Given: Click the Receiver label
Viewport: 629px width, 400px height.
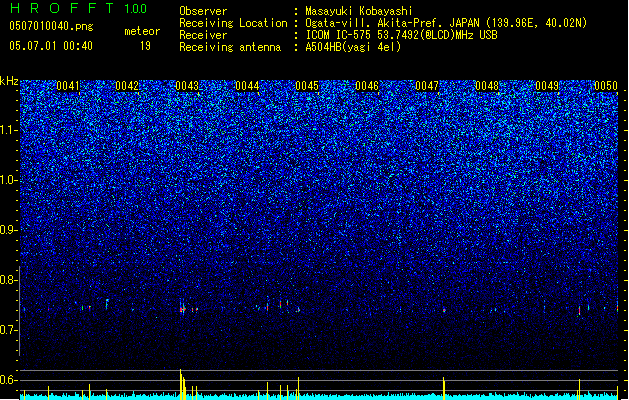Looking at the screenshot, I should tap(203, 35).
